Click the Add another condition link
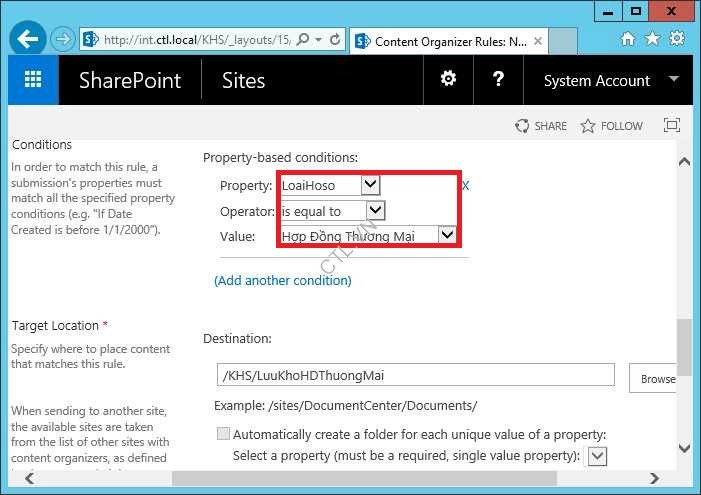Screen dimensions: 701x495 click(283, 281)
